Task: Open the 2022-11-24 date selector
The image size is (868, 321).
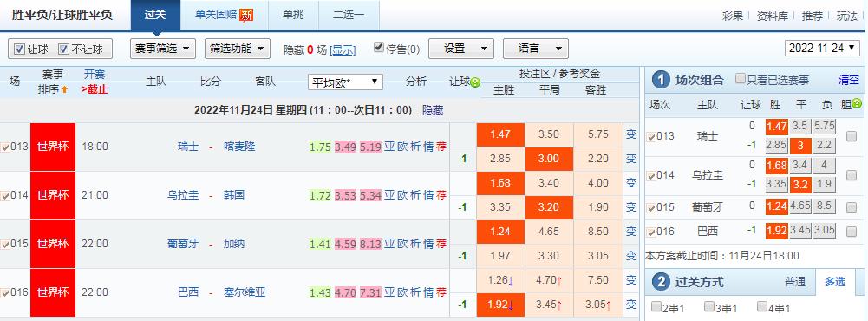Action: click(822, 49)
